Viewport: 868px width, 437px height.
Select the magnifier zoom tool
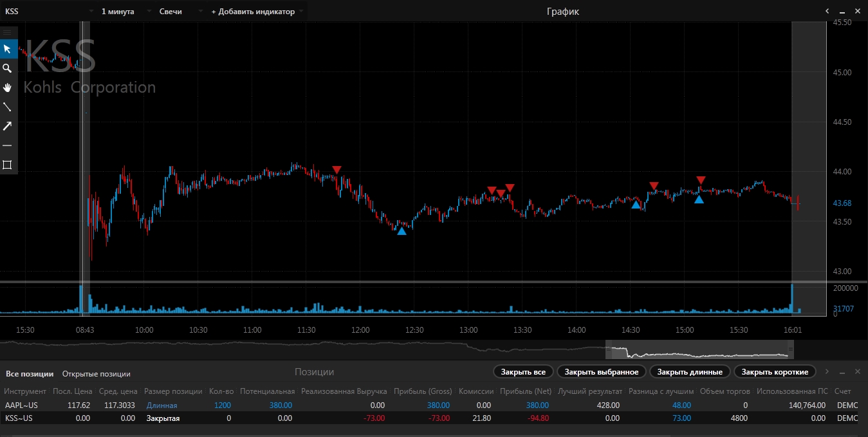[x=8, y=68]
